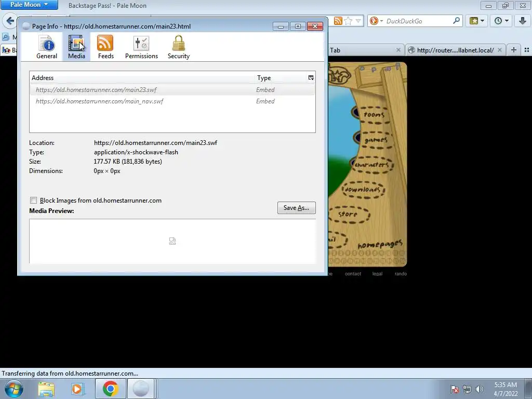Open the Pale Moon application menu
532x399 pixels.
29,5
